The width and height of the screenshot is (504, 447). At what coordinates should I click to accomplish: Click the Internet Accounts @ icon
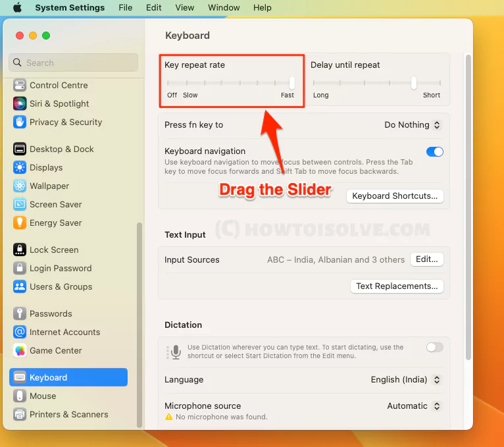click(x=20, y=332)
